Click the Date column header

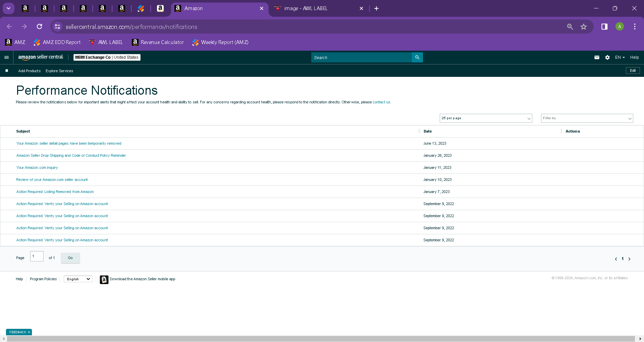point(428,131)
